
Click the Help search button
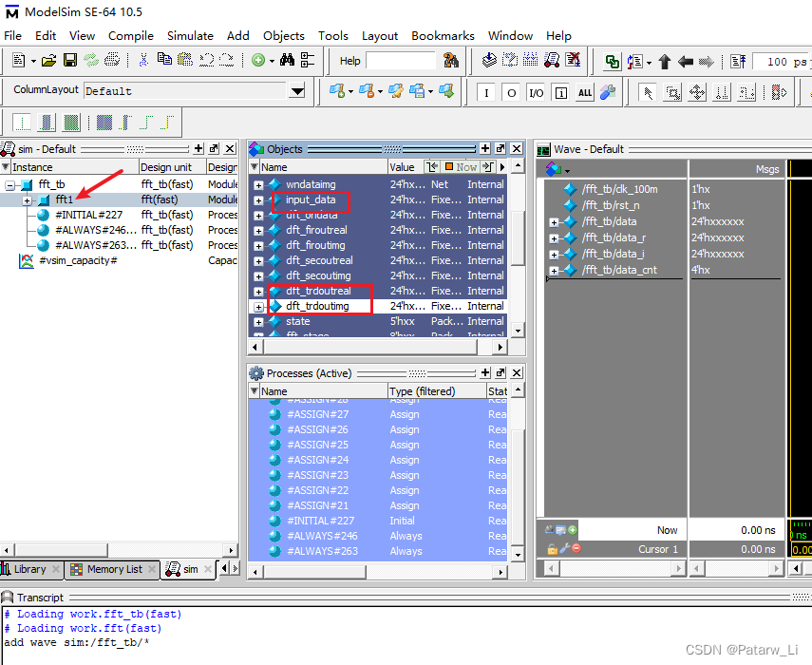click(451, 61)
